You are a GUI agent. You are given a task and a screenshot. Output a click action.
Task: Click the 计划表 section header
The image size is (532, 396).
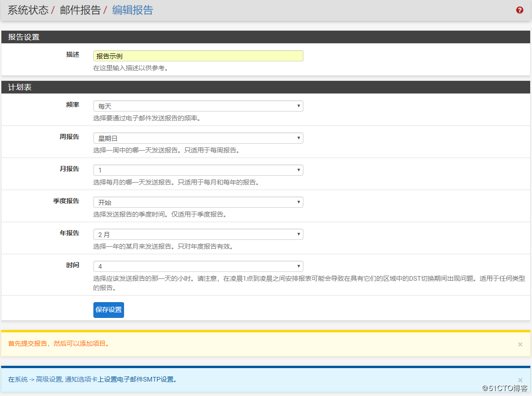point(20,87)
